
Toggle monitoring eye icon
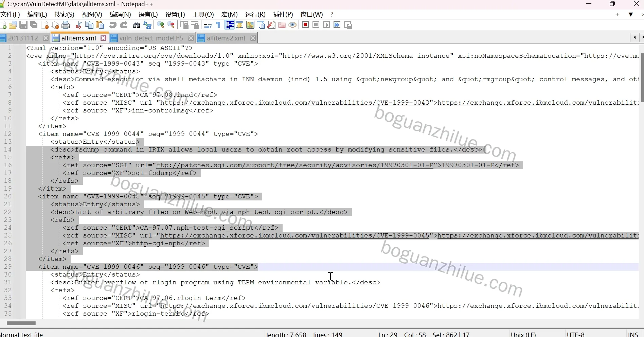tap(292, 25)
